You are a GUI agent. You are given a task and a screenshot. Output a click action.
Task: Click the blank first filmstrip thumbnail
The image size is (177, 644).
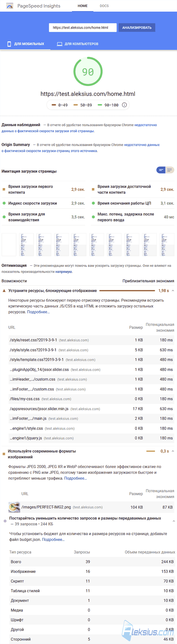coord(9,245)
